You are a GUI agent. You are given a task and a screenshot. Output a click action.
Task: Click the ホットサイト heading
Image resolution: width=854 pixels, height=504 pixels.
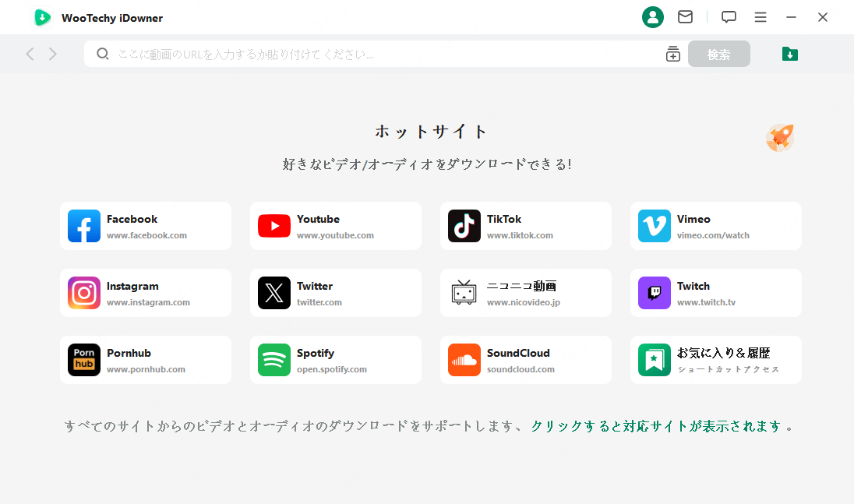pyautogui.click(x=430, y=131)
